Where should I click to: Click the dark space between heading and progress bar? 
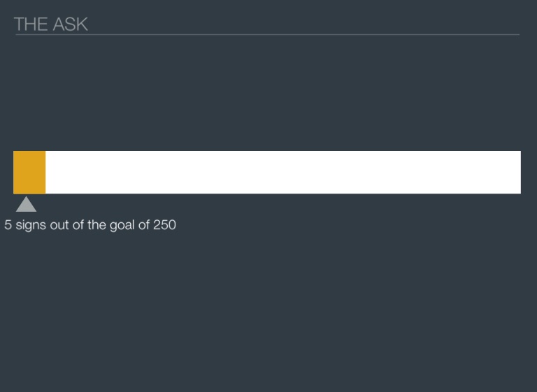(268, 91)
